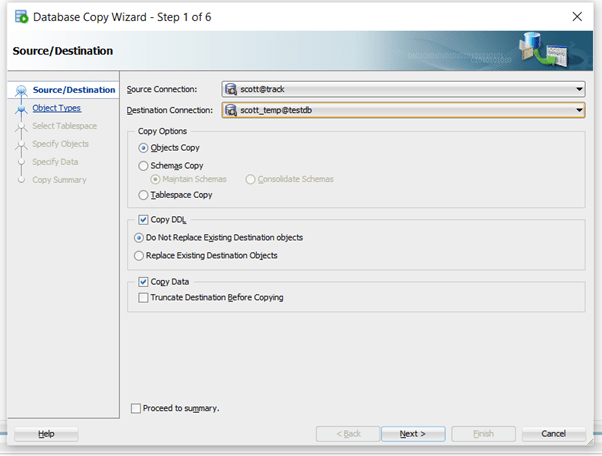602x456 pixels.
Task: Click the database copy banner icon
Action: coord(541,50)
